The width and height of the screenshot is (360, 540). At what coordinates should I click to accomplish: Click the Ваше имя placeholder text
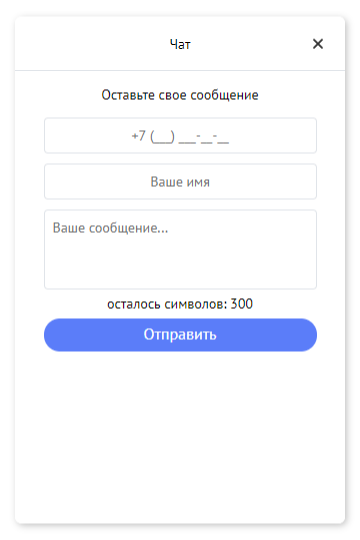(180, 182)
